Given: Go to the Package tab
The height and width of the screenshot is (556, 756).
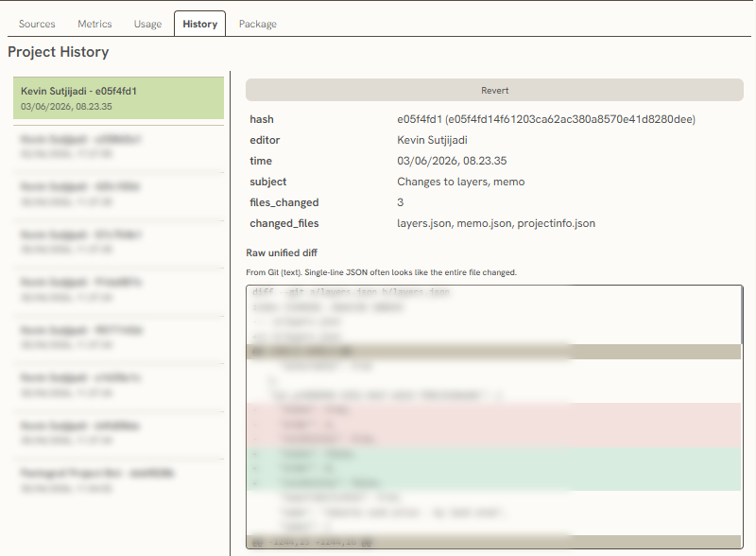Looking at the screenshot, I should [x=257, y=24].
